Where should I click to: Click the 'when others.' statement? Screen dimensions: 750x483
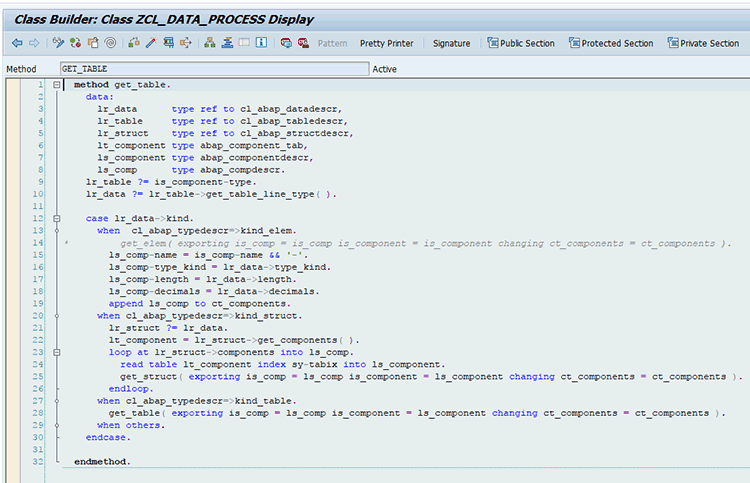pos(131,426)
